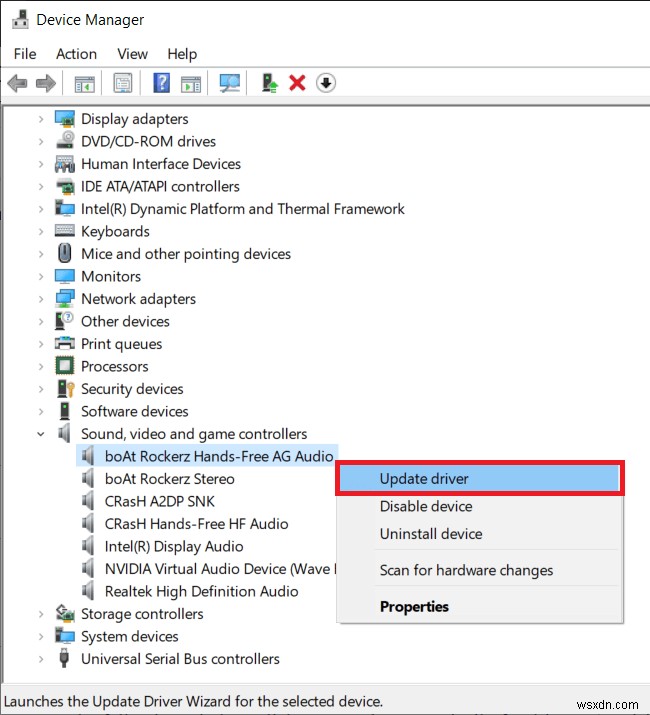Click the Show/Hide Action Pane toolbar icon
The image size is (650, 715).
coord(191,83)
